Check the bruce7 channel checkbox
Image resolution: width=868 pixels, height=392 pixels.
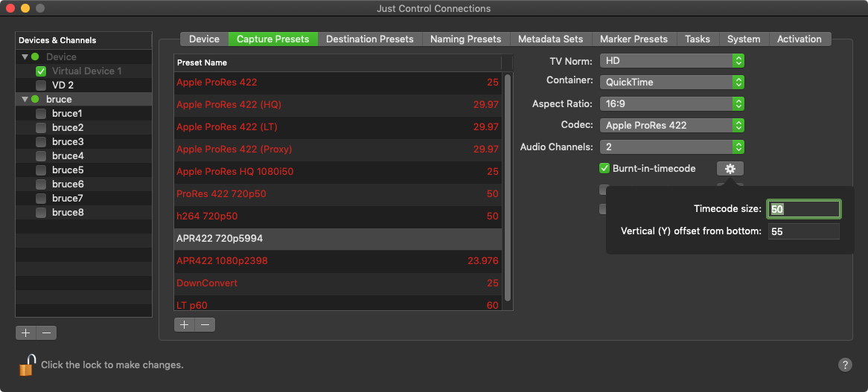(40, 198)
